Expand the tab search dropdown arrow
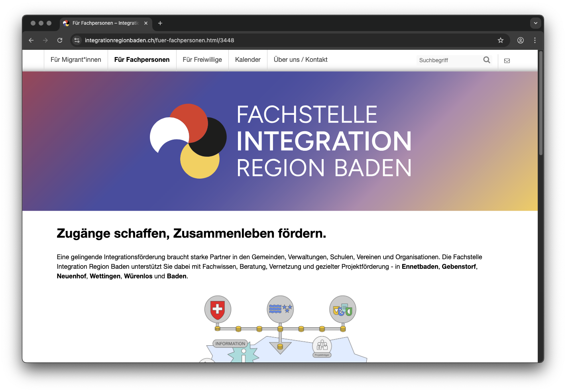This screenshot has height=392, width=566. pyautogui.click(x=535, y=23)
